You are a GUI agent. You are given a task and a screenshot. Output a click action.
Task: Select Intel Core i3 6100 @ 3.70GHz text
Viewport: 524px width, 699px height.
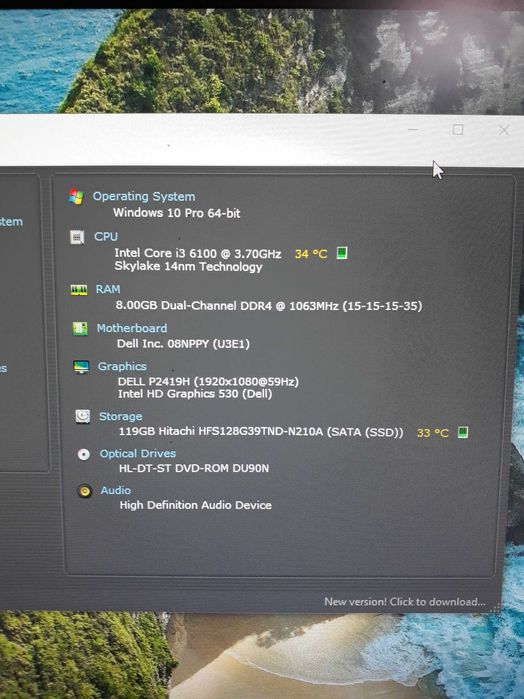pyautogui.click(x=198, y=253)
